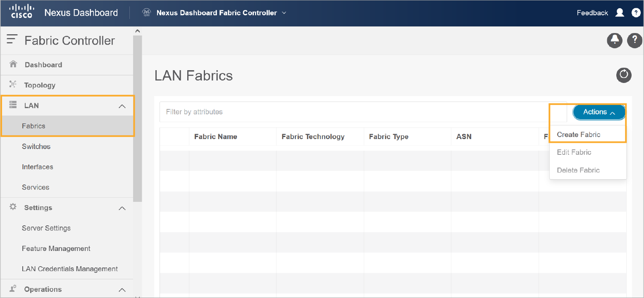Focus the Filter by attributes field
Viewport: 644px width, 298px height.
click(363, 112)
